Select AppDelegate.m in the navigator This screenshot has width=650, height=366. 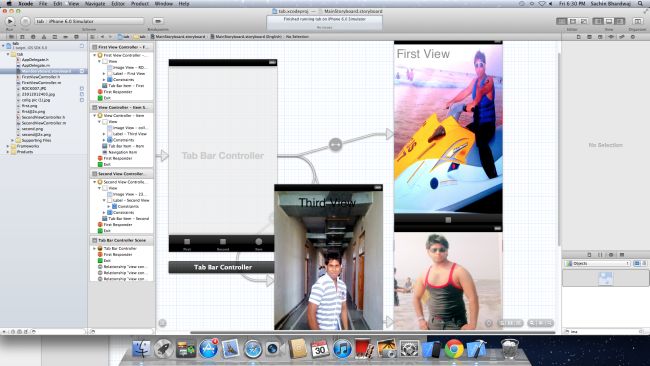[x=36, y=65]
